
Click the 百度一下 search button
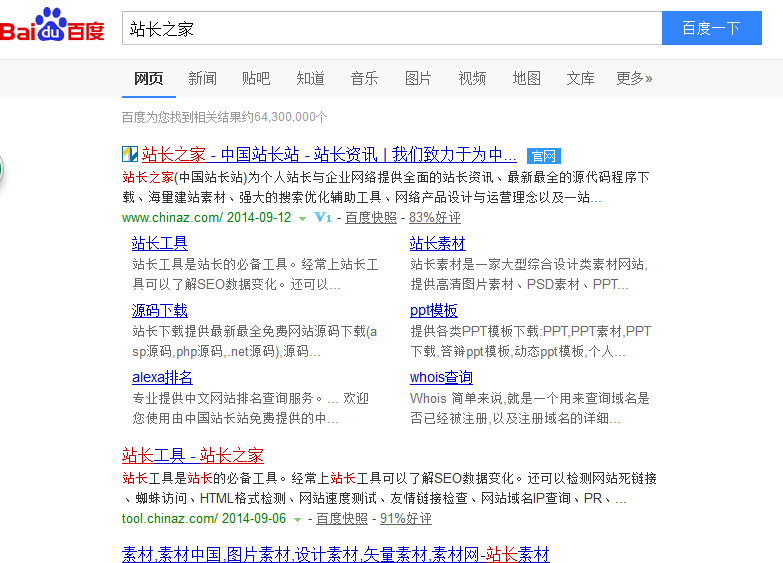pyautogui.click(x=712, y=28)
